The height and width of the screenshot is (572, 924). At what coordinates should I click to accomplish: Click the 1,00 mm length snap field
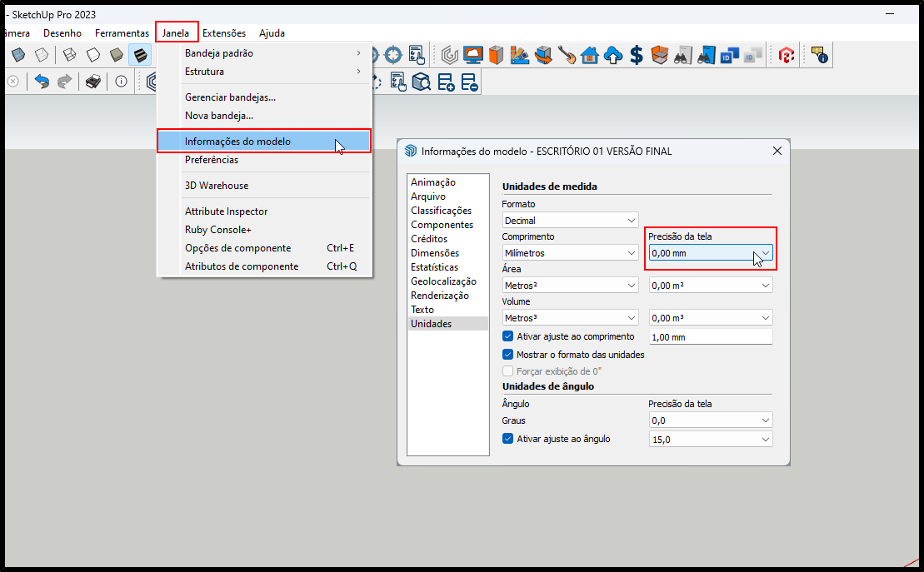click(710, 337)
